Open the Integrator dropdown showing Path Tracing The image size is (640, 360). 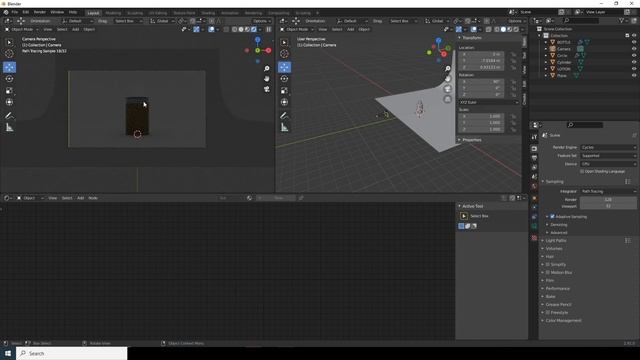click(x=608, y=191)
